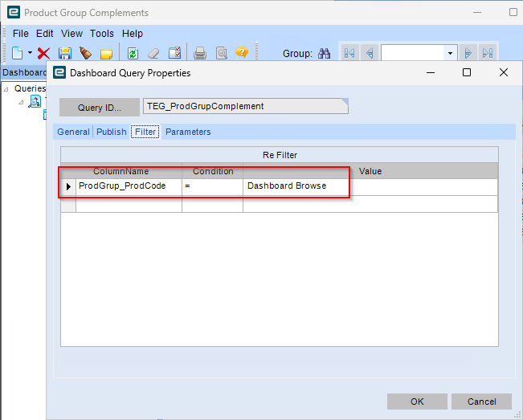Go to first record navigation icon
This screenshot has height=420, width=523.
pyautogui.click(x=349, y=53)
